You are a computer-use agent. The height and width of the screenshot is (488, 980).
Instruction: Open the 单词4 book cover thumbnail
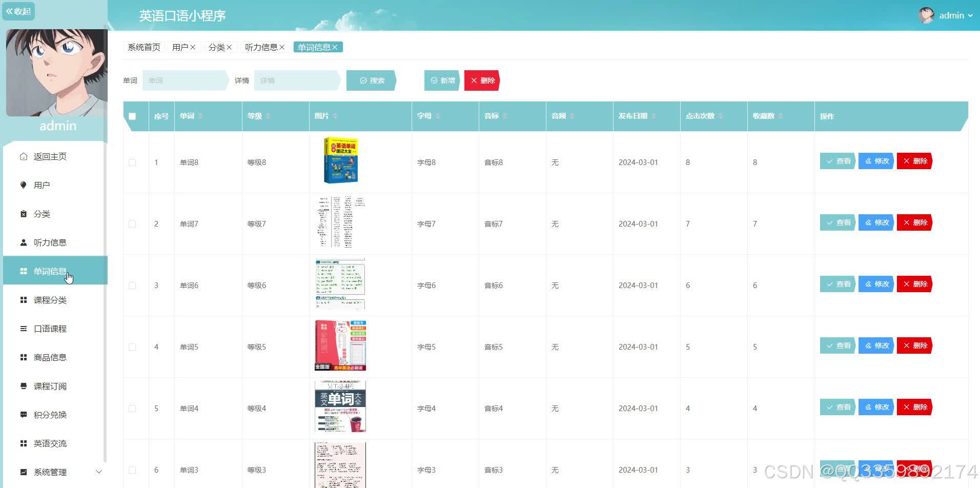click(340, 406)
